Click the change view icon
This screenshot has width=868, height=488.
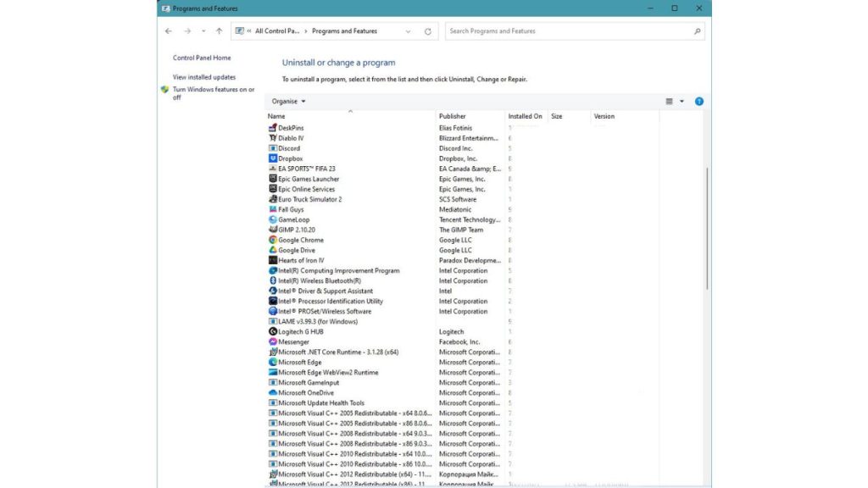coord(669,102)
